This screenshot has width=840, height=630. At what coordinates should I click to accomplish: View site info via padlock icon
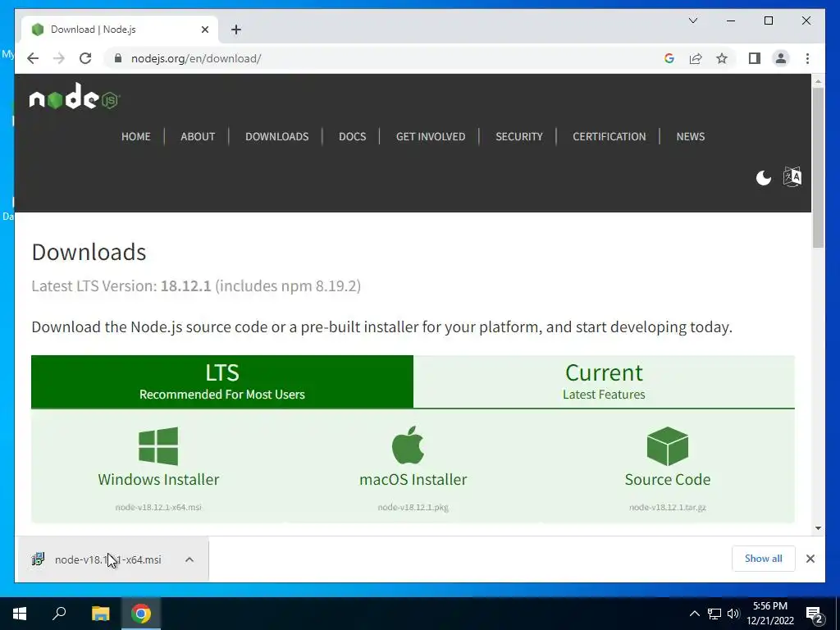(x=118, y=58)
